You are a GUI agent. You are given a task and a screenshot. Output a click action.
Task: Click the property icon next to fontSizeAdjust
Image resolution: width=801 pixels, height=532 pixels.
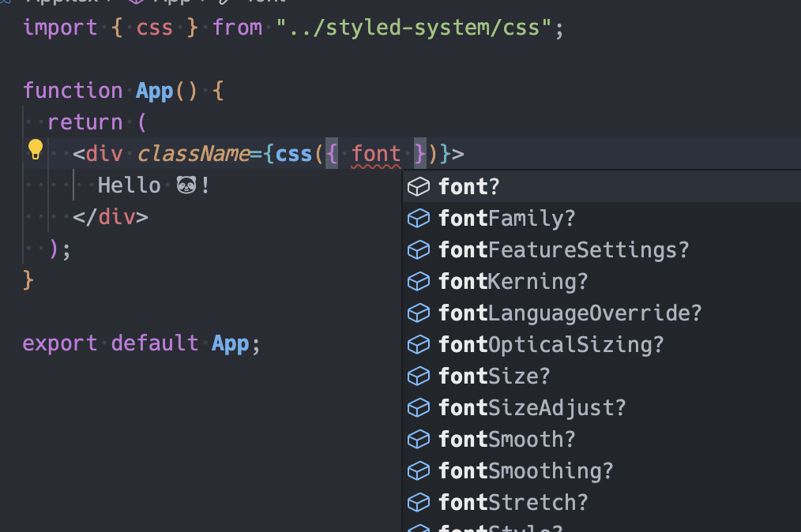click(x=419, y=408)
